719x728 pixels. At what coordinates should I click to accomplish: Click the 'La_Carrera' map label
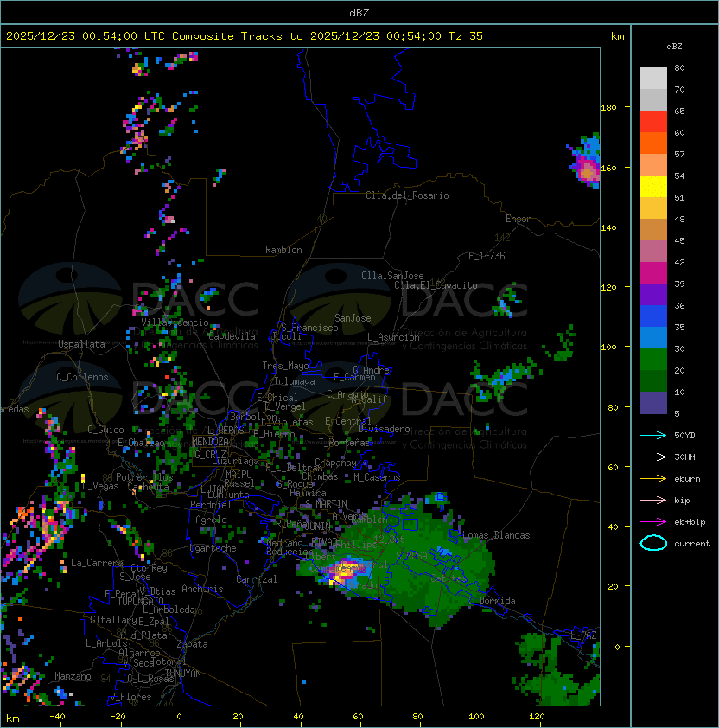coord(98,563)
